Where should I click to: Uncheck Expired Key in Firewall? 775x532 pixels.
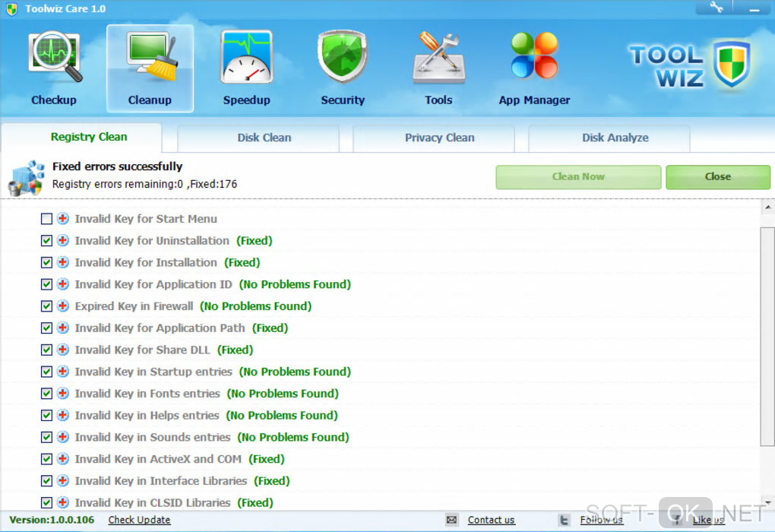(x=46, y=306)
